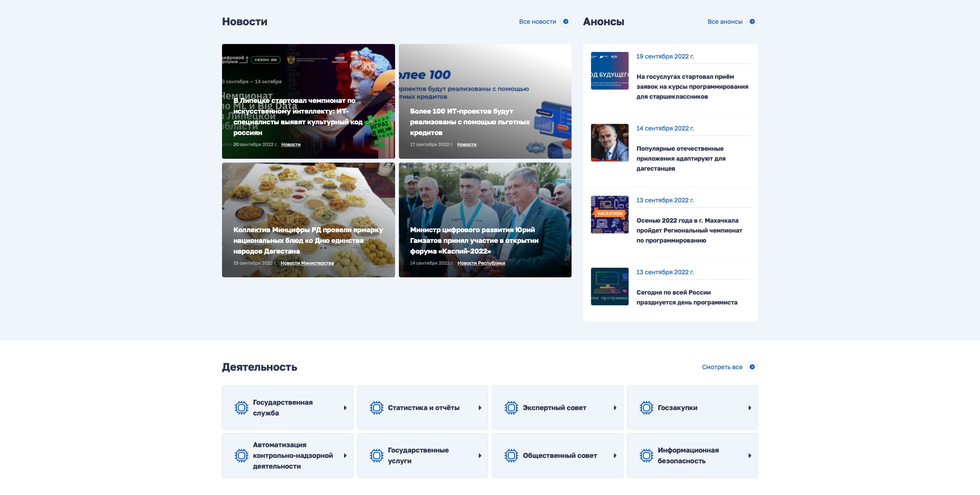Click the date 17 сентября 2022 г.

431,145
